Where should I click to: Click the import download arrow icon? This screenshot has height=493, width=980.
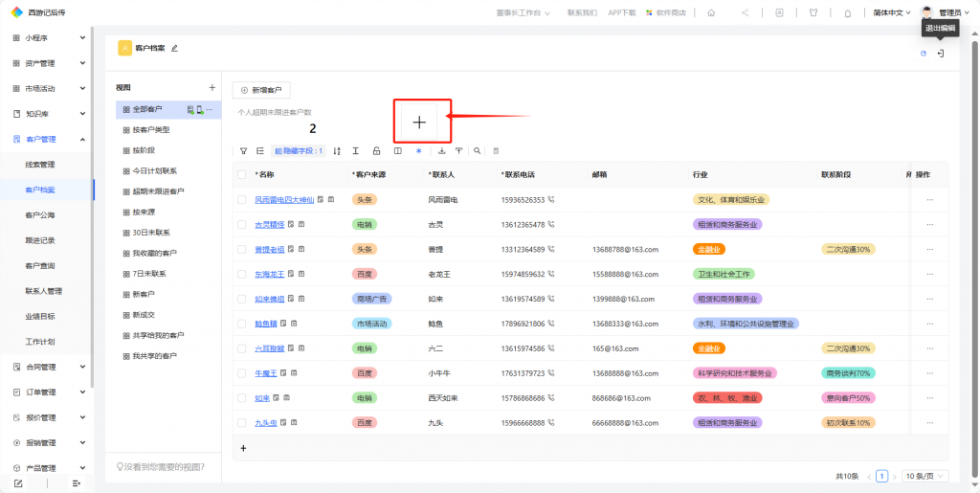point(442,150)
